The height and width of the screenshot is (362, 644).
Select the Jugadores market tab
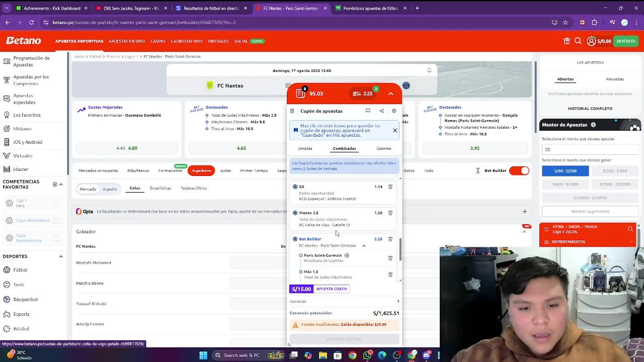pos(201,171)
